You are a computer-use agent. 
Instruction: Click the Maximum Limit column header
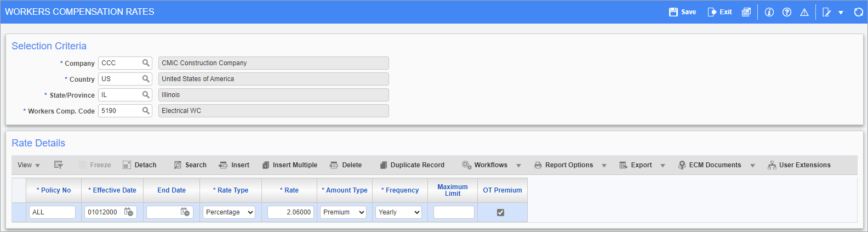(x=453, y=190)
